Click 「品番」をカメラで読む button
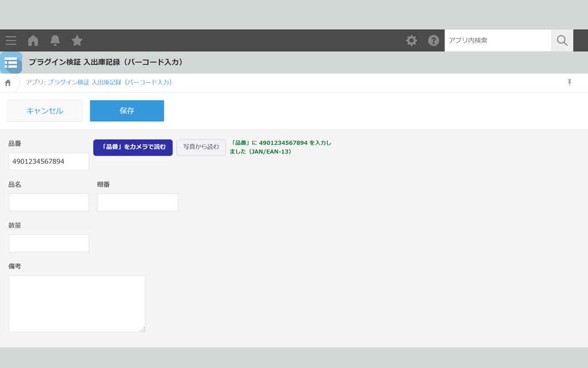 (x=133, y=147)
